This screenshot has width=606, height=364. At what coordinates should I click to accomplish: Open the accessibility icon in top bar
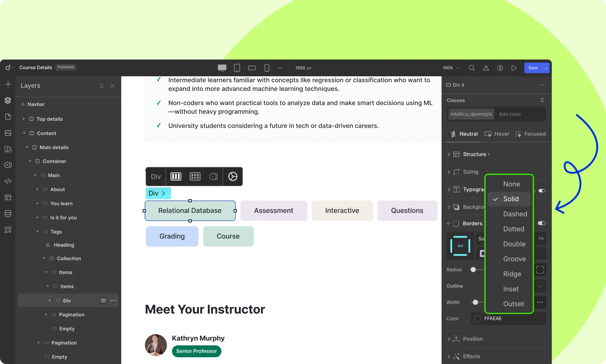(x=500, y=68)
